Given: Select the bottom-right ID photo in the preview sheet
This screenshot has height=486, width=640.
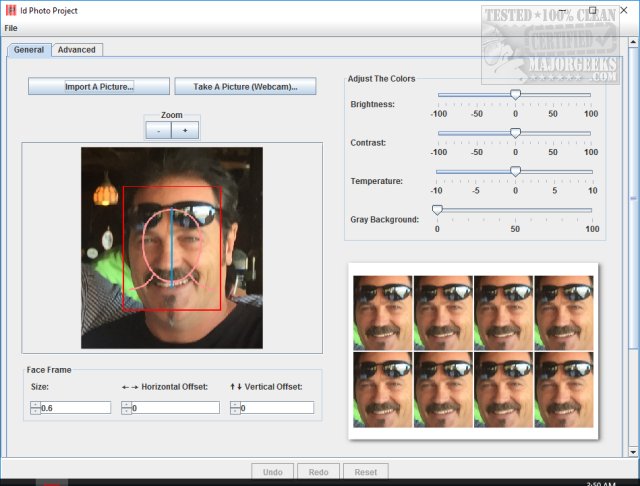Looking at the screenshot, I should pyautogui.click(x=565, y=389).
